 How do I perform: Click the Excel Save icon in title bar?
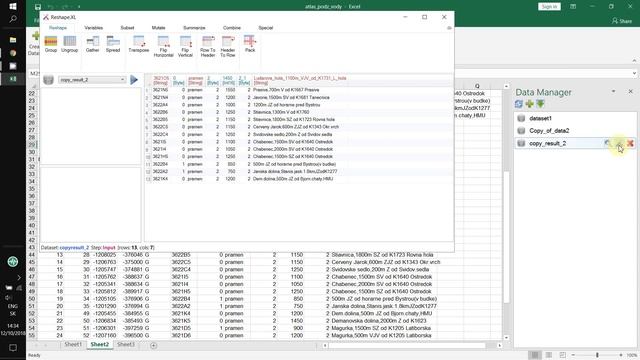tap(38, 7)
